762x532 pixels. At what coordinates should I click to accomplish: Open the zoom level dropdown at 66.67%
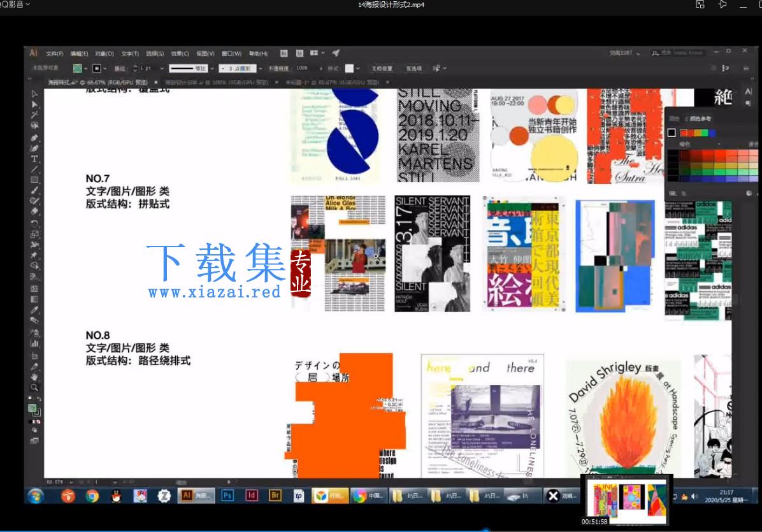(x=71, y=482)
